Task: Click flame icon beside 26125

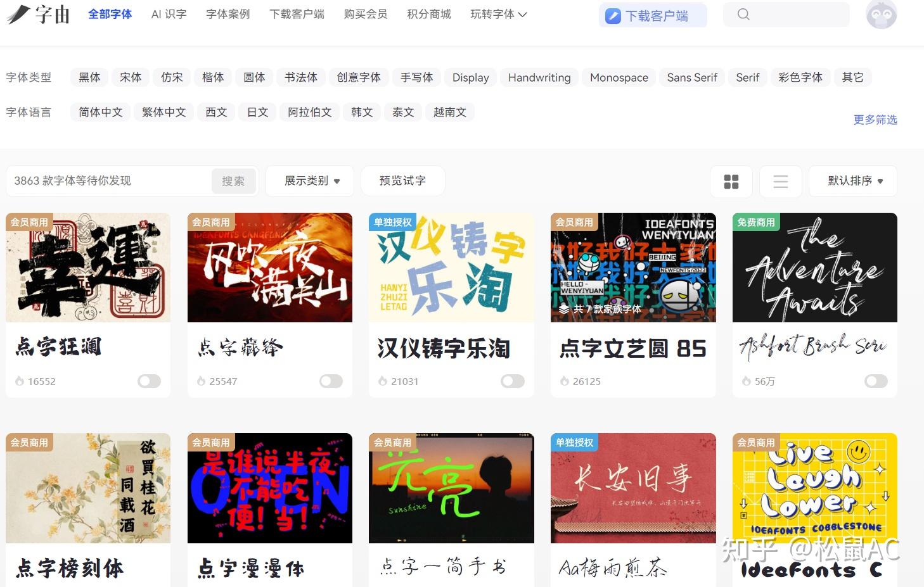Action: [565, 381]
